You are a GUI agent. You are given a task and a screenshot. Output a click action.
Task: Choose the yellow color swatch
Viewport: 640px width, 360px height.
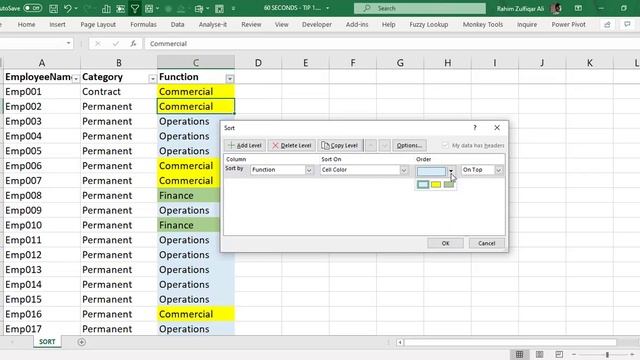pos(436,184)
